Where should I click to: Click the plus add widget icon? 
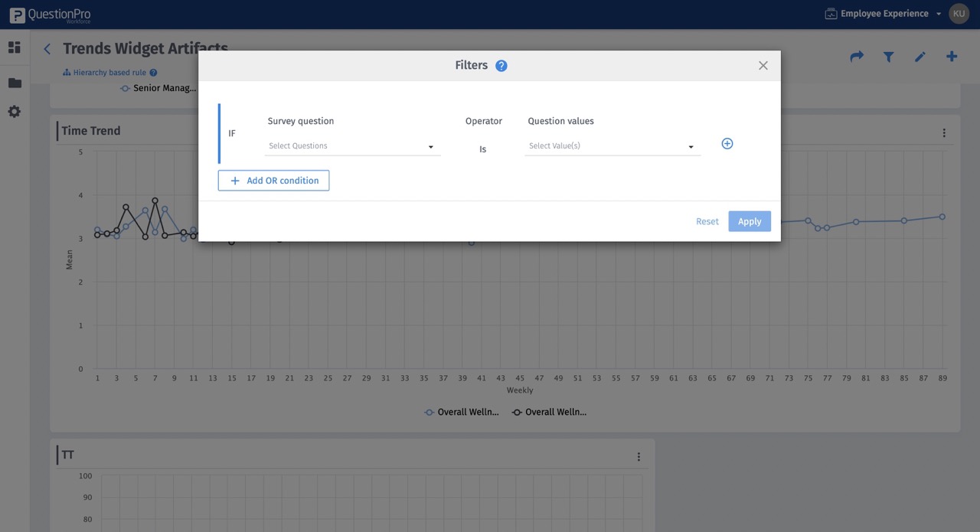(x=952, y=57)
